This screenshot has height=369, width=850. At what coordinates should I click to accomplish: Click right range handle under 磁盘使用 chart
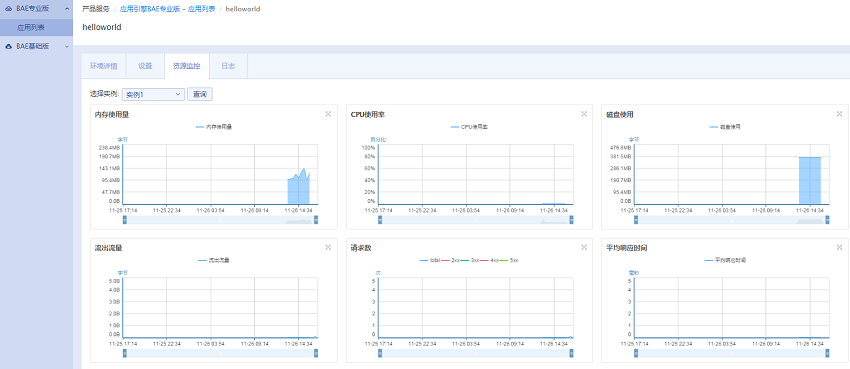point(827,219)
